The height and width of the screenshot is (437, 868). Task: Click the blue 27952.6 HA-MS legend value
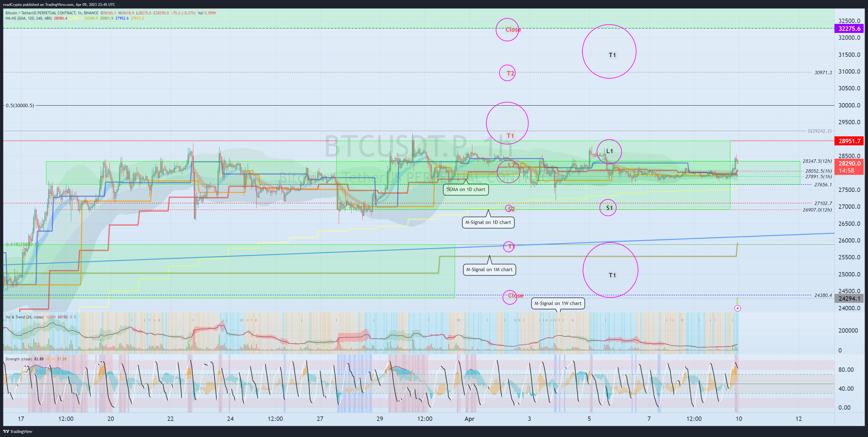pos(122,18)
